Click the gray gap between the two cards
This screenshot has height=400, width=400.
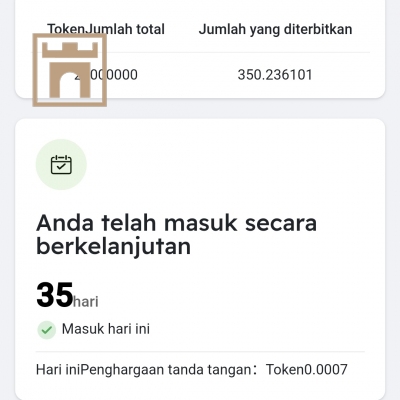coord(200,109)
